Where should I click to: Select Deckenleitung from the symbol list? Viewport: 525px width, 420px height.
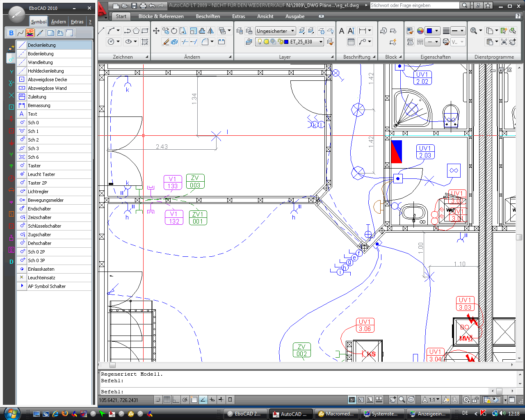click(41, 45)
